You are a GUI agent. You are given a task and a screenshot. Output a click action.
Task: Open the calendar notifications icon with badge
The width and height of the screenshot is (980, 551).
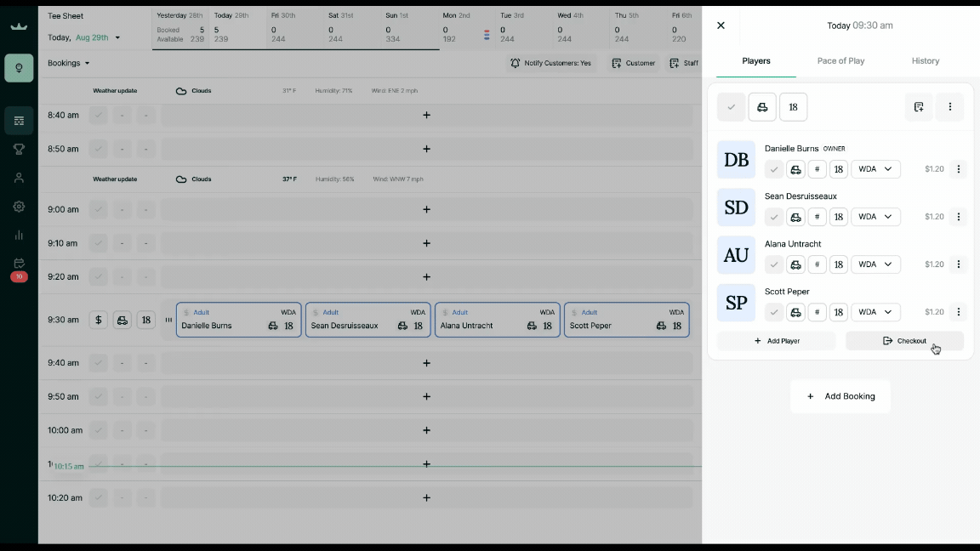coord(19,264)
